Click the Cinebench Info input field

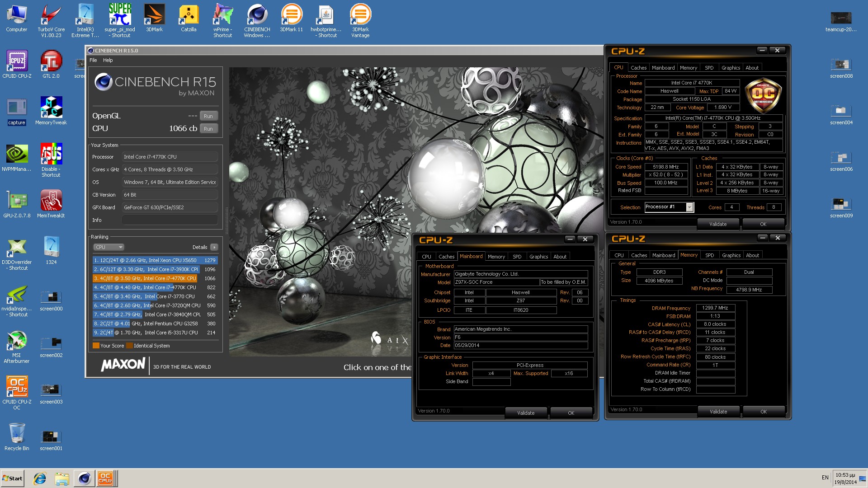click(x=170, y=220)
